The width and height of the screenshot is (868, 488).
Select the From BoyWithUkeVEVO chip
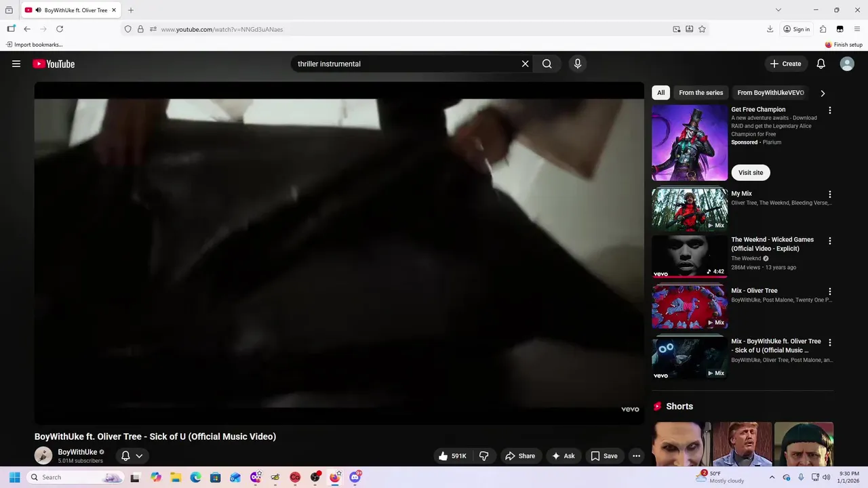770,93
